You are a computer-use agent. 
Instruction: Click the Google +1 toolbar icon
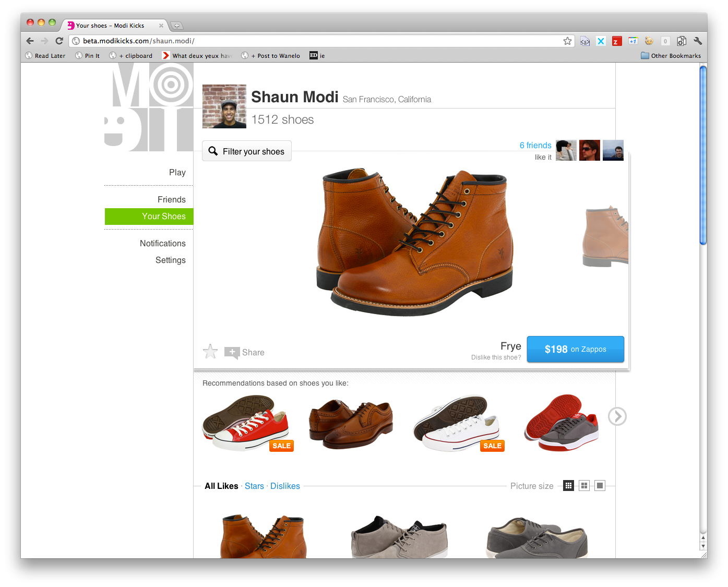pyautogui.click(x=632, y=41)
